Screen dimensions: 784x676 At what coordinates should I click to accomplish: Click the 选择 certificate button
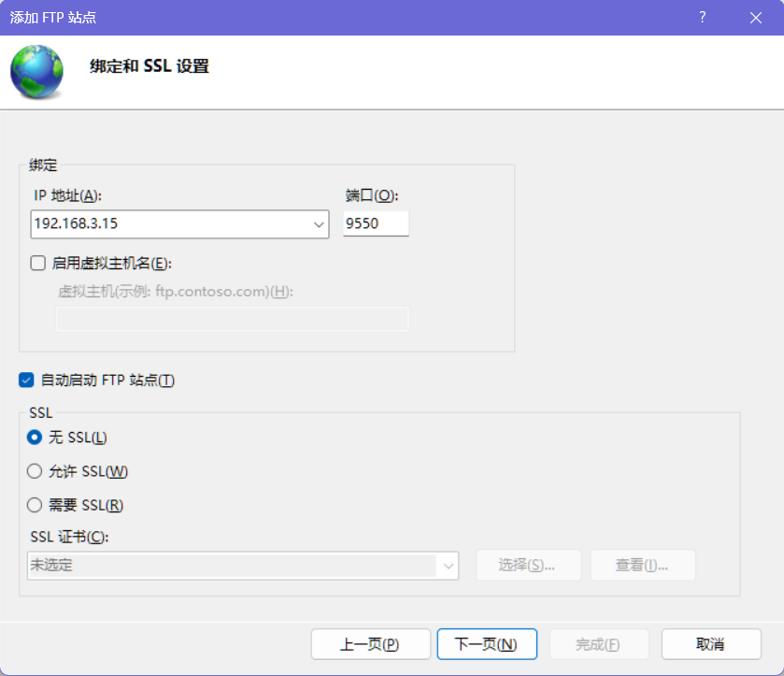click(529, 565)
